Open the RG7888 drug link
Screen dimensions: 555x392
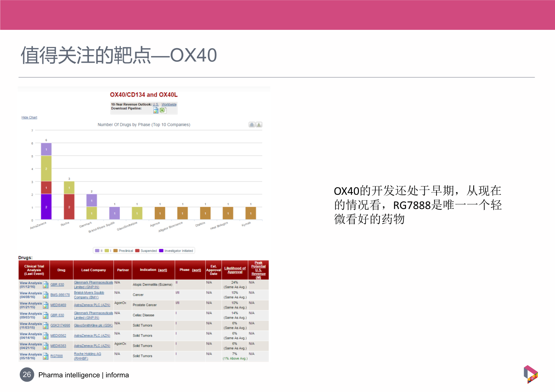pos(56,356)
